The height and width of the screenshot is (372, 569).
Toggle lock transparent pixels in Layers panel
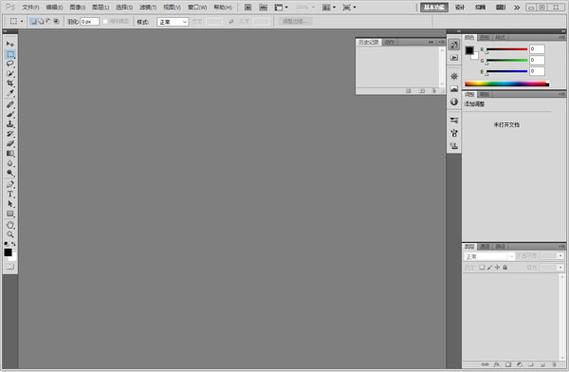482,267
